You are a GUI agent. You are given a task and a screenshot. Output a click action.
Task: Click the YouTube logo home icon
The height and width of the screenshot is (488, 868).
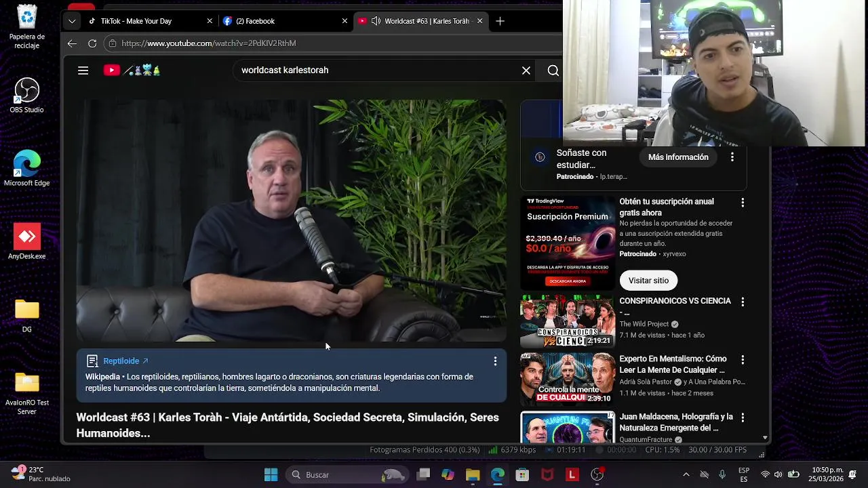112,70
